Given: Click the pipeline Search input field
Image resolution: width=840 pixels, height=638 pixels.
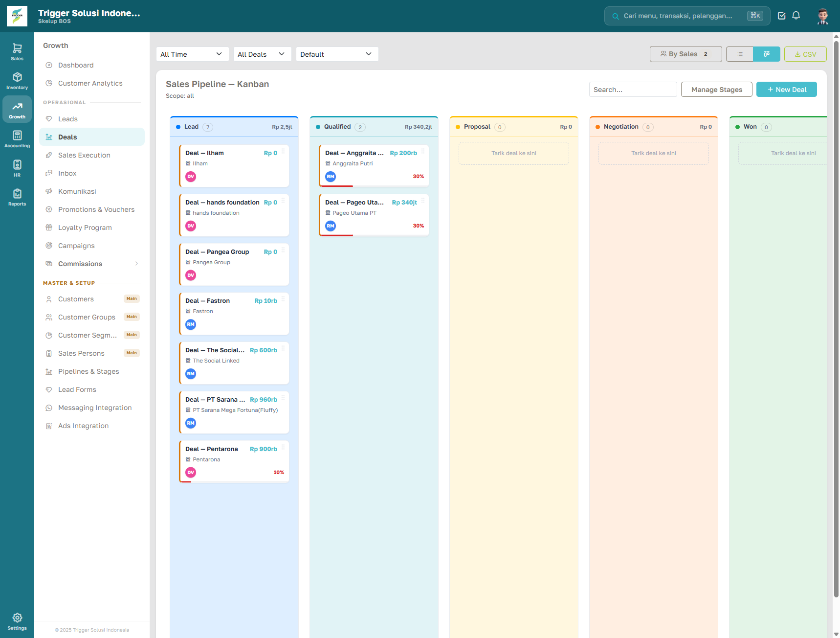Looking at the screenshot, I should (x=633, y=90).
